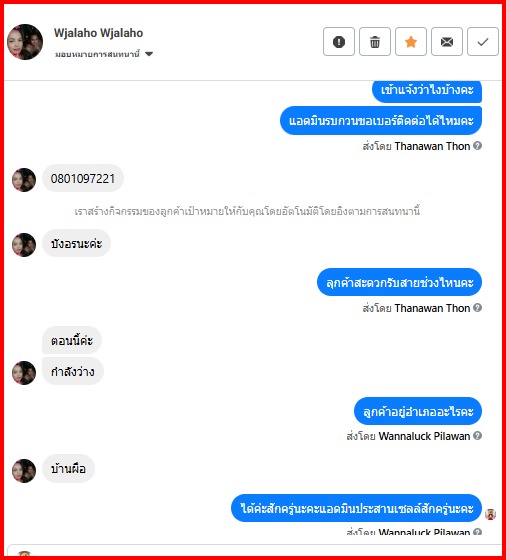The image size is (506, 560).
Task: Delete conversation using the trash icon
Action: 375,42
